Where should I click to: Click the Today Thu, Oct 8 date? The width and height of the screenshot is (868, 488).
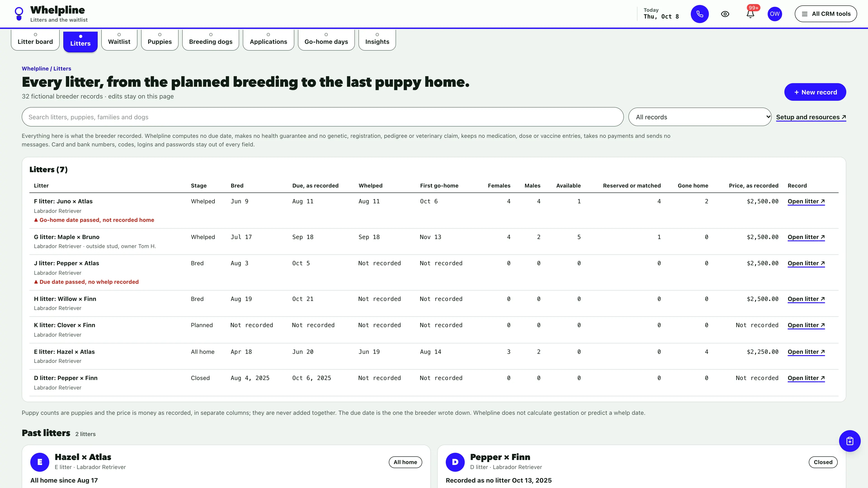[661, 14]
